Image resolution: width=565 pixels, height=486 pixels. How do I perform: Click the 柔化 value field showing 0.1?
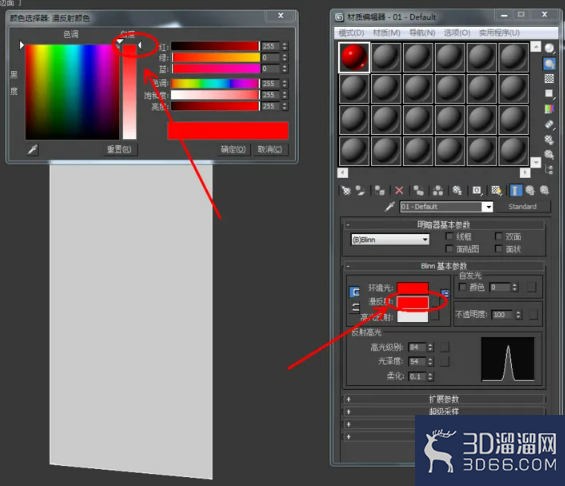click(417, 376)
